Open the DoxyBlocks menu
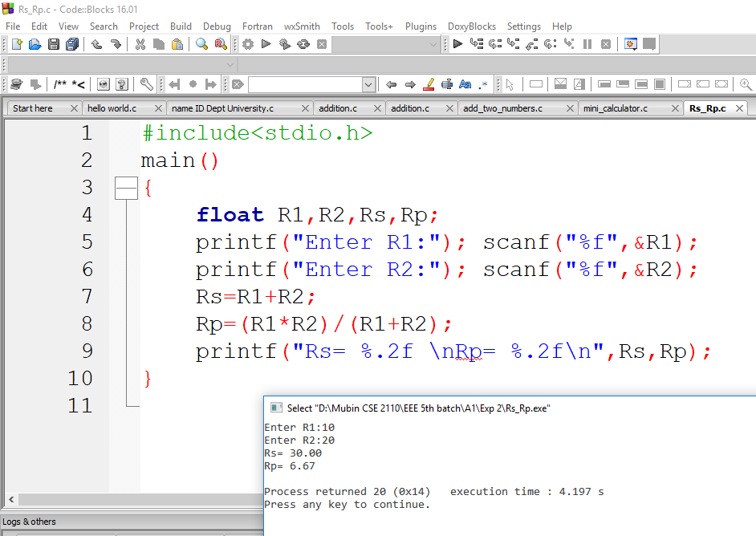Screen dimensions: 756x536 (x=471, y=26)
